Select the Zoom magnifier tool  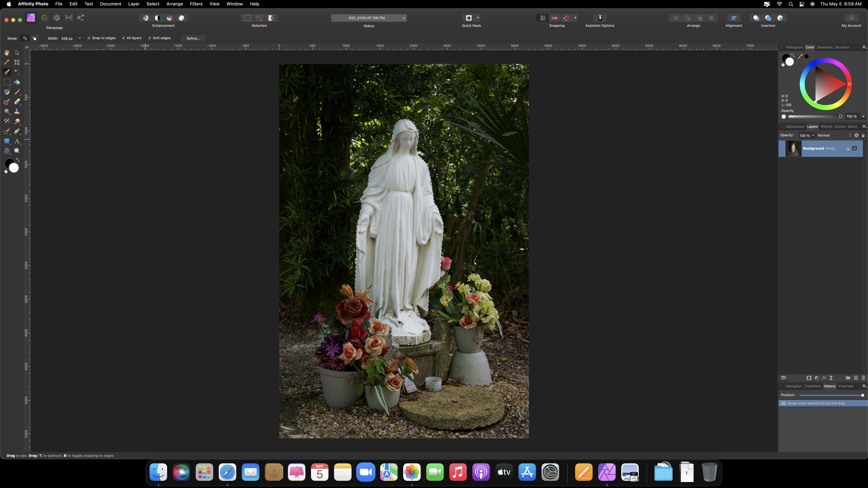pos(17,151)
